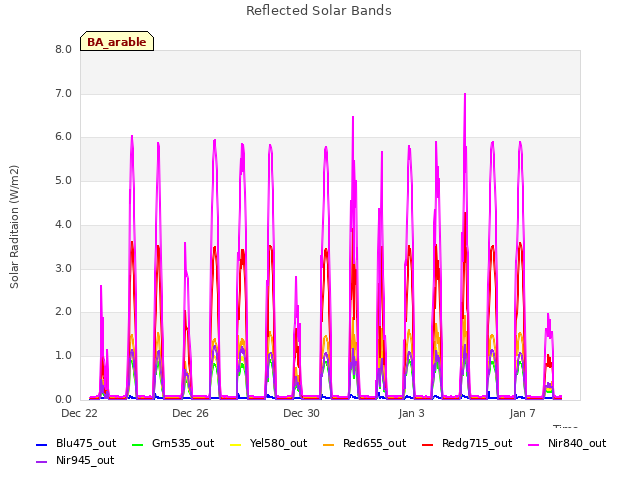Screen dimensions: 640x480
Task: Click the 3.0 y-axis tick label
Action: pos(63,269)
